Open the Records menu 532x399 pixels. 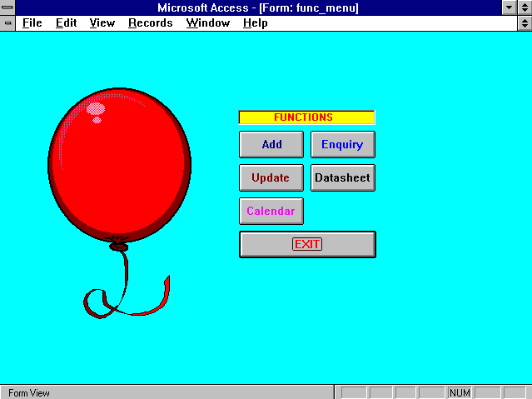[x=151, y=23]
